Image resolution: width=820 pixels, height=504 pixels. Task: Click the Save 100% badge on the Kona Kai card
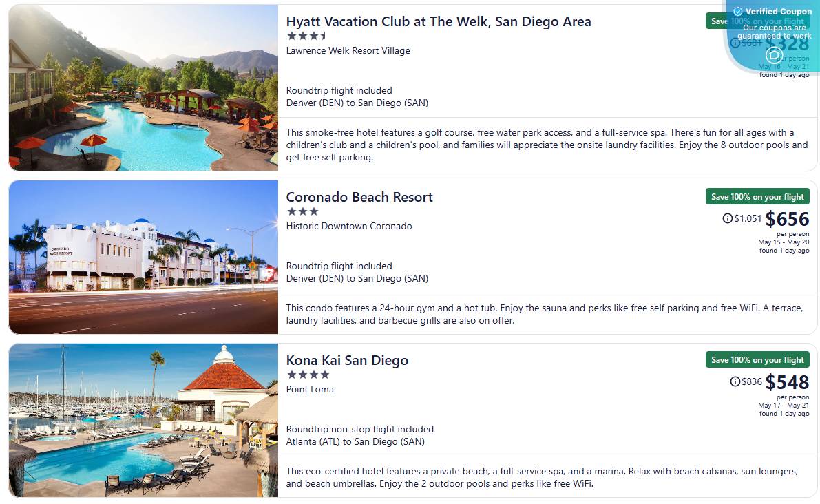click(757, 359)
